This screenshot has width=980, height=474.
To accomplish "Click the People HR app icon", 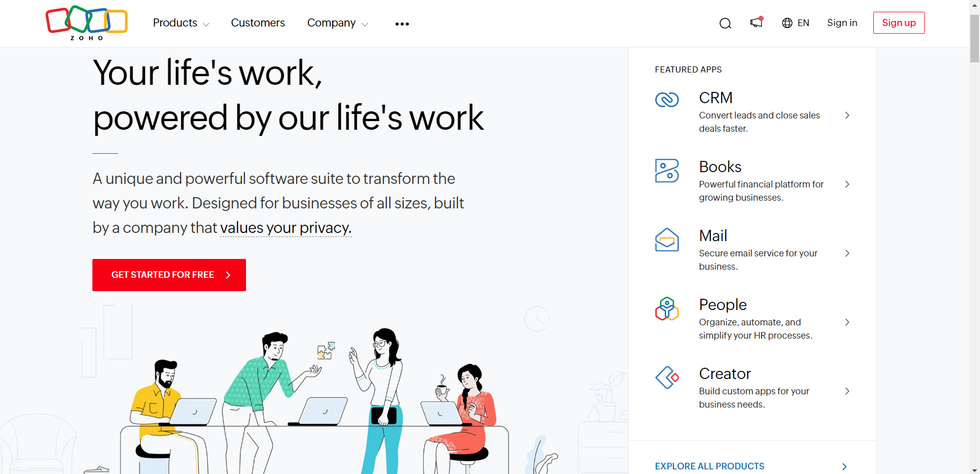I will [667, 309].
